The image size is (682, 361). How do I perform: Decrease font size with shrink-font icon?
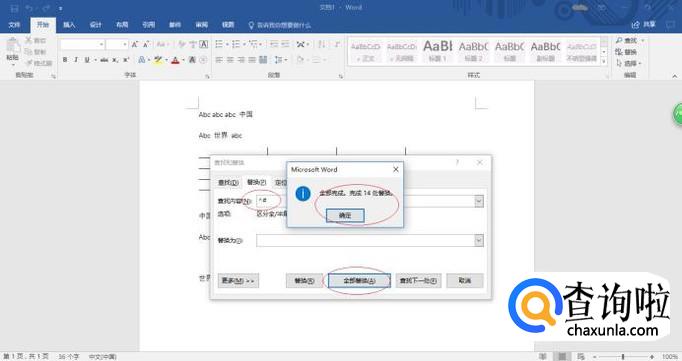pos(146,44)
